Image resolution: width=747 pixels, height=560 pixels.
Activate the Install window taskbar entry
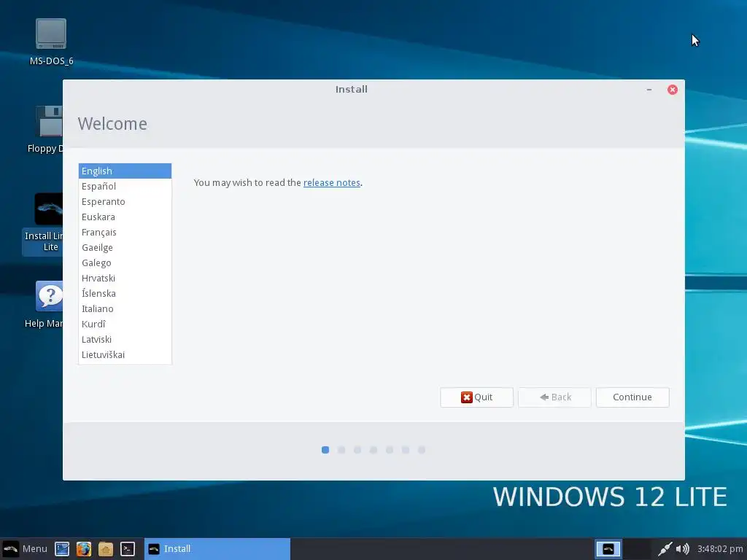point(217,548)
